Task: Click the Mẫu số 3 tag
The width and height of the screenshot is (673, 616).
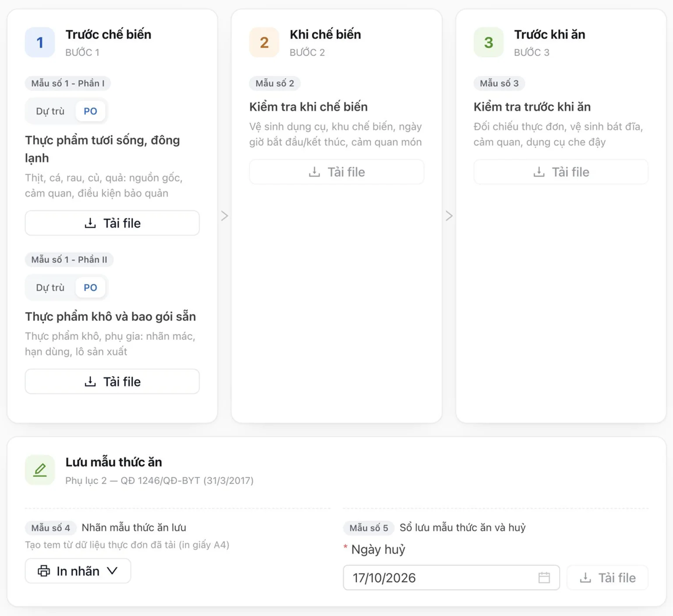Action: [499, 83]
